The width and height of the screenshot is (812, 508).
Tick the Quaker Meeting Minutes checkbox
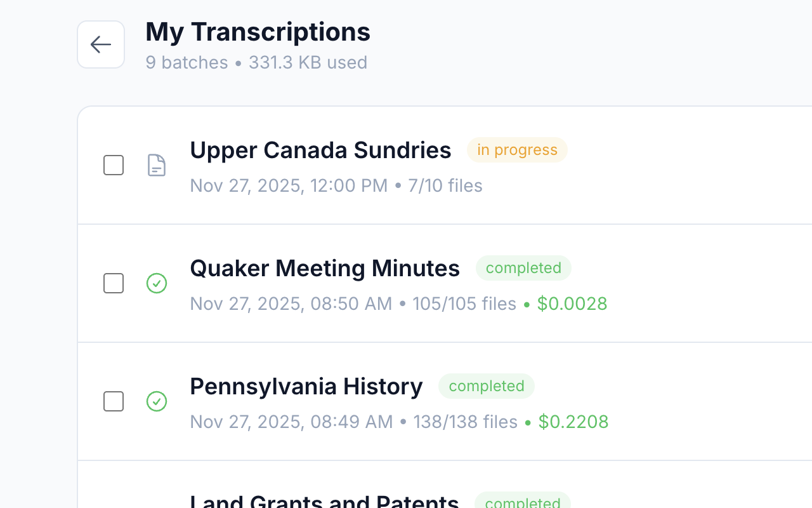click(114, 283)
